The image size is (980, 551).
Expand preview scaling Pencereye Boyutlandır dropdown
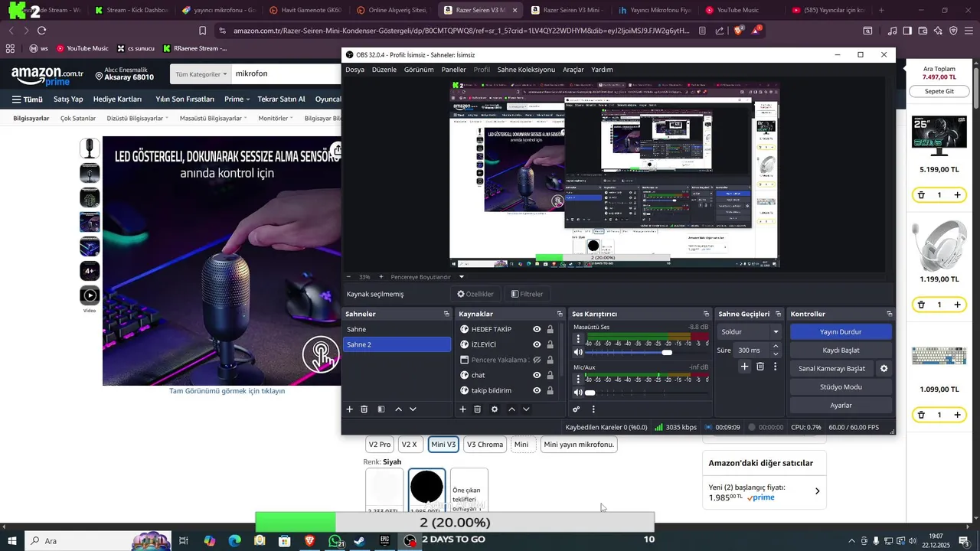[x=461, y=276]
